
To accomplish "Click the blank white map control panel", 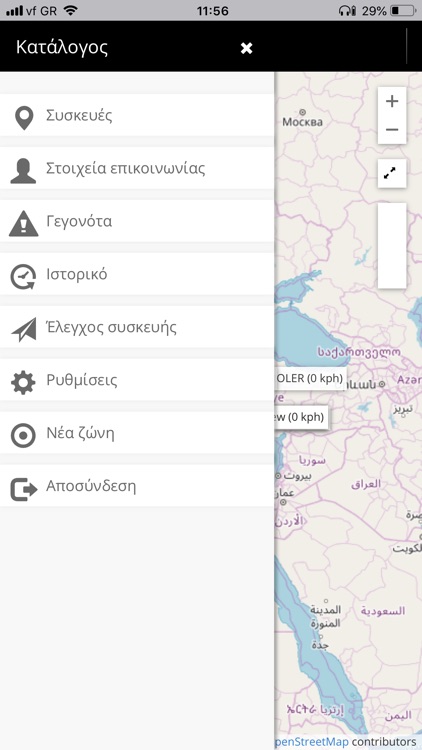I will (x=392, y=246).
